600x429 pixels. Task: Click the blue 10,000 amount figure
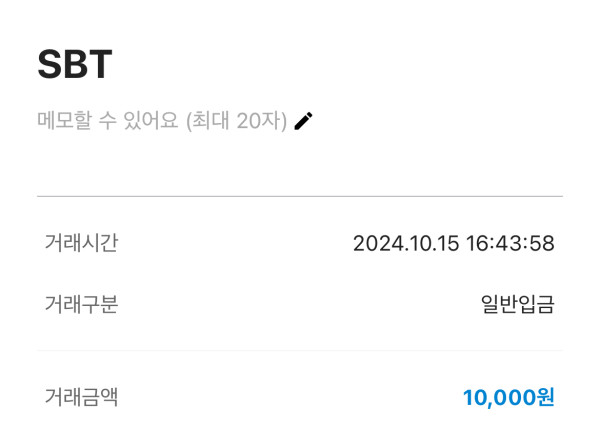[x=498, y=397]
